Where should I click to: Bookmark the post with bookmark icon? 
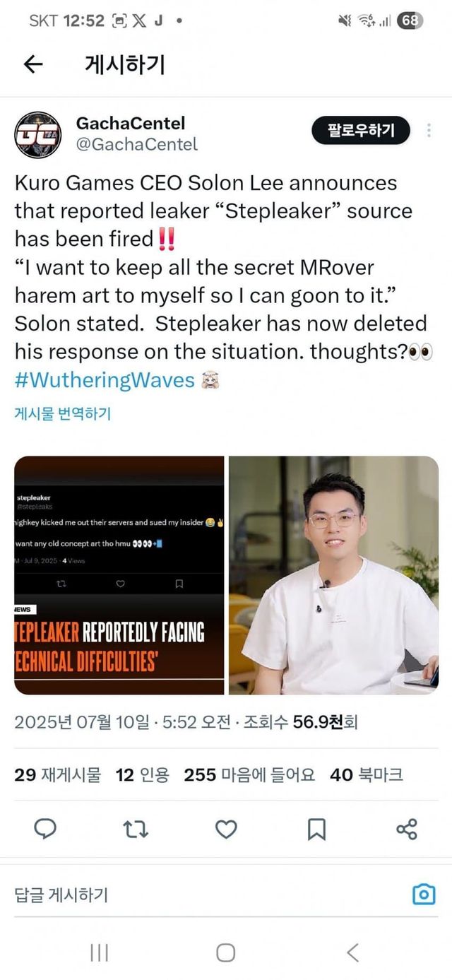[316, 829]
